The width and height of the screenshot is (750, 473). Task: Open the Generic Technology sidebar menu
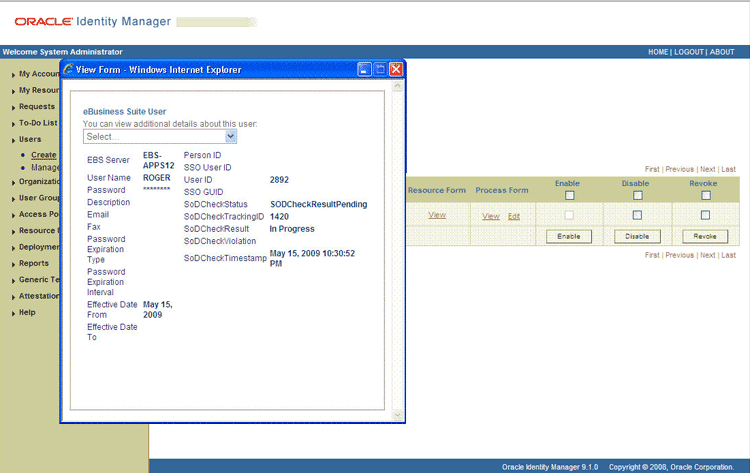coord(39,280)
